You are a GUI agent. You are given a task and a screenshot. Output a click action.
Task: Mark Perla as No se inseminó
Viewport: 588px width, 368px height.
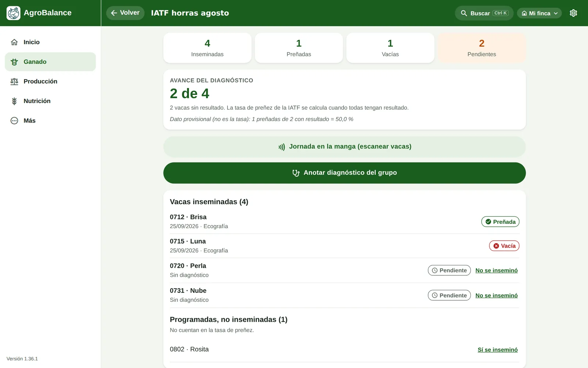click(496, 270)
